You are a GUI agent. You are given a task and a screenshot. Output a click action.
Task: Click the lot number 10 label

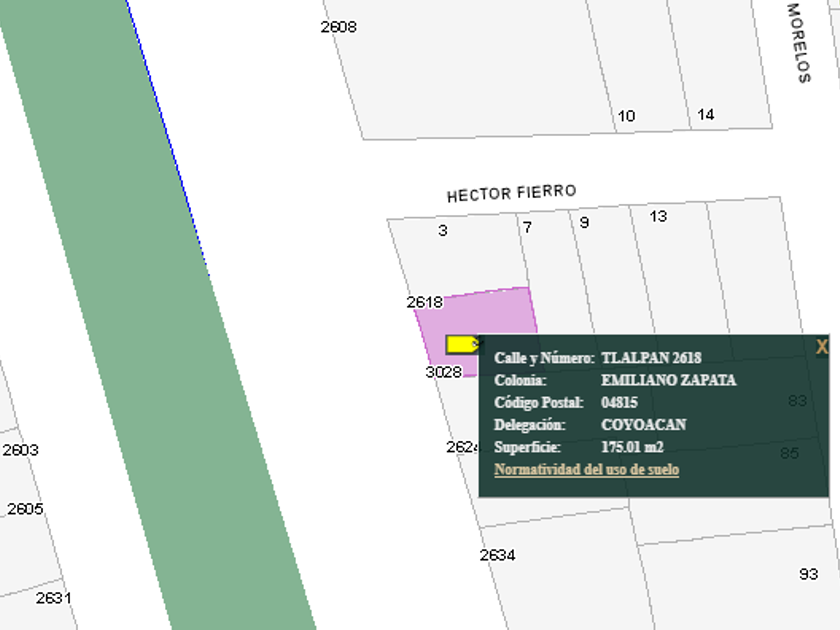(x=626, y=116)
